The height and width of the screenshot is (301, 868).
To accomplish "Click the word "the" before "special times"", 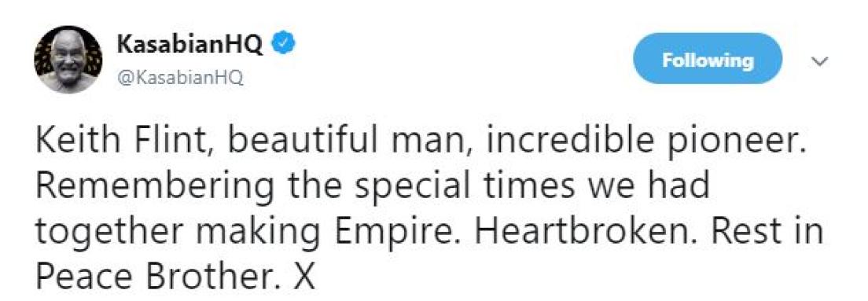I will click(314, 186).
